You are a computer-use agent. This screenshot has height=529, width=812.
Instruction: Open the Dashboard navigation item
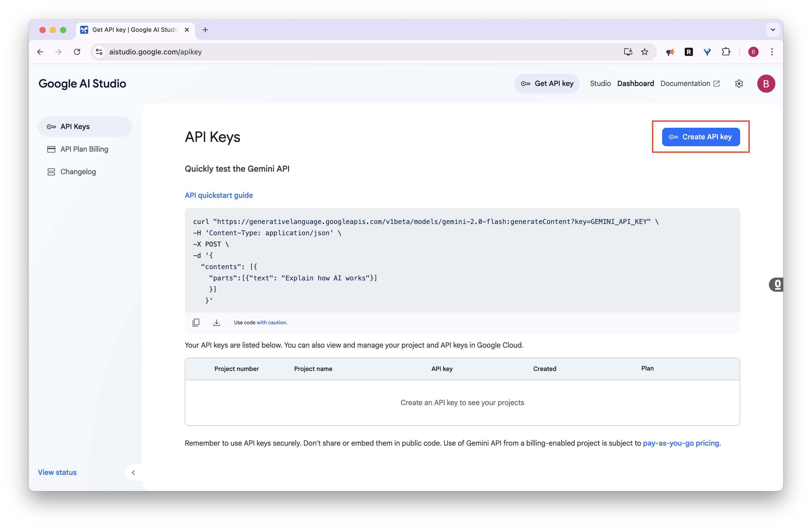(x=635, y=84)
